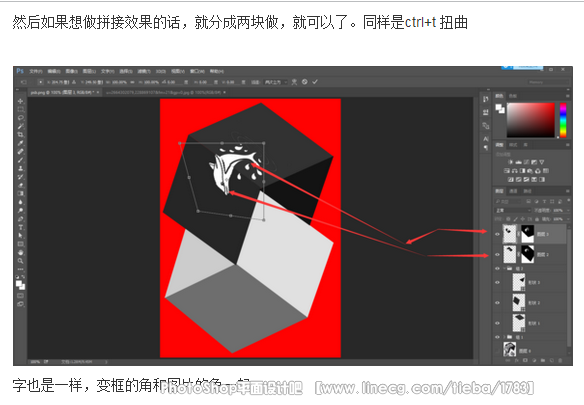Expand the 组 1 group
Screen dimensions: 584x405
pos(505,337)
